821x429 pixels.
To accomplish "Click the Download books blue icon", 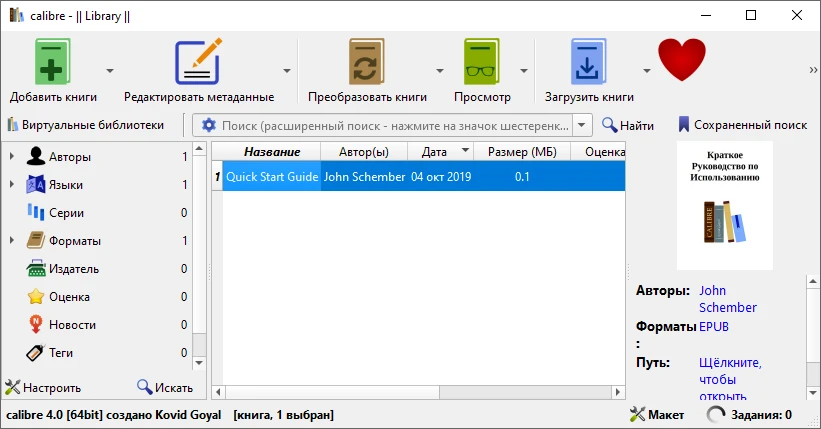I will [589, 62].
